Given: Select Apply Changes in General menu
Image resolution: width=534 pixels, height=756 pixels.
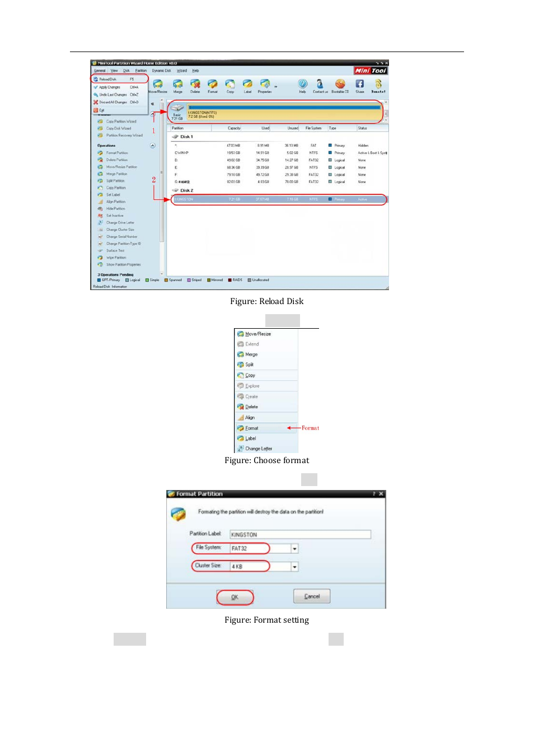Looking at the screenshot, I should pos(120,87).
